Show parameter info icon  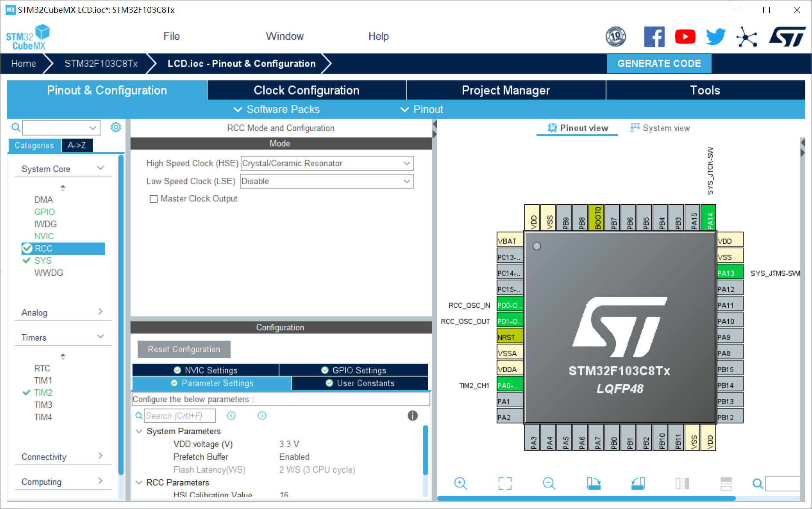pos(412,415)
